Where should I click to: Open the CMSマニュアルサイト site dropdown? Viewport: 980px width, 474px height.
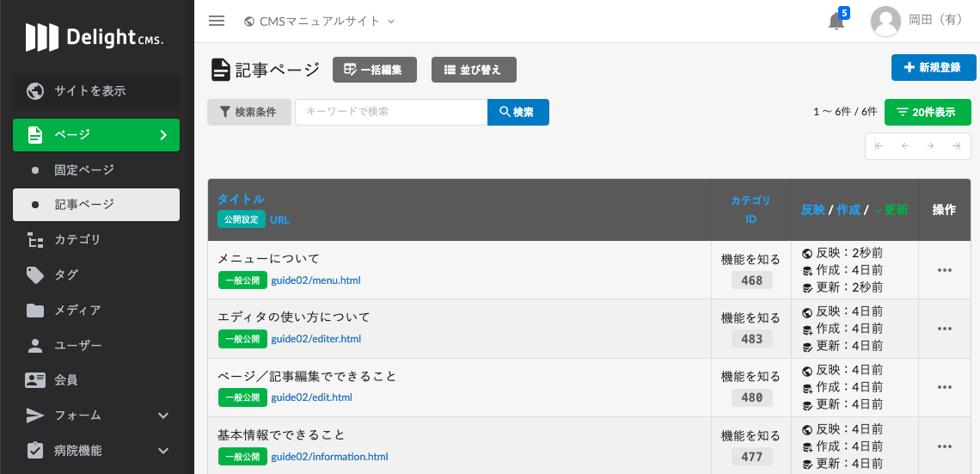point(319,21)
